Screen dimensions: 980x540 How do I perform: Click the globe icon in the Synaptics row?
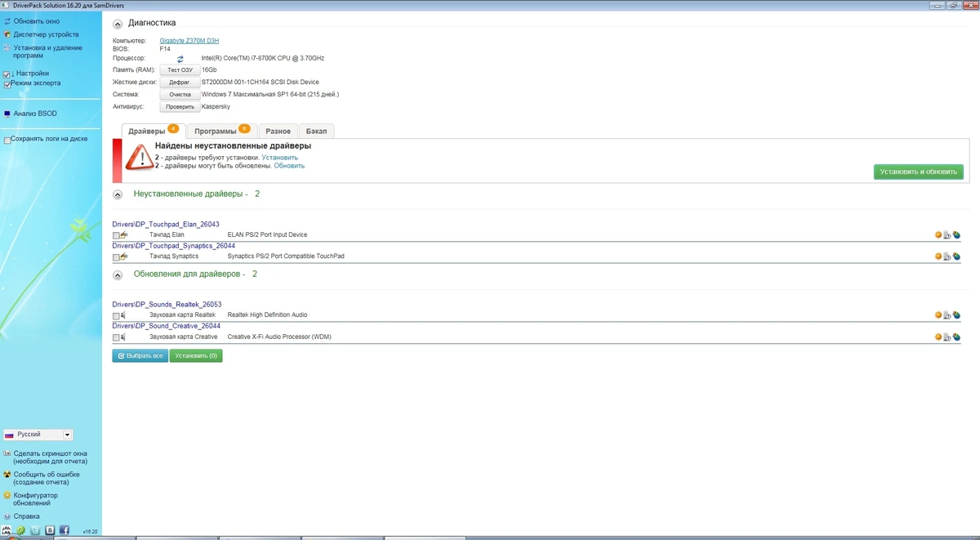(x=956, y=257)
